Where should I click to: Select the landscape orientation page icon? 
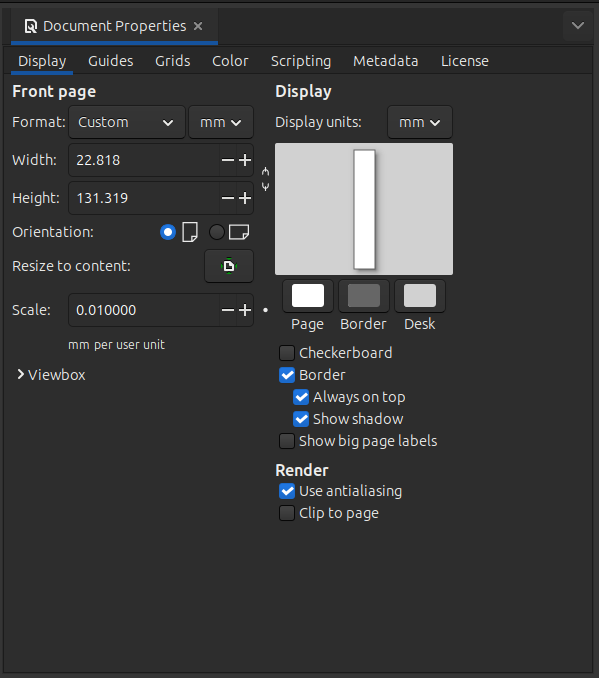[x=239, y=232]
